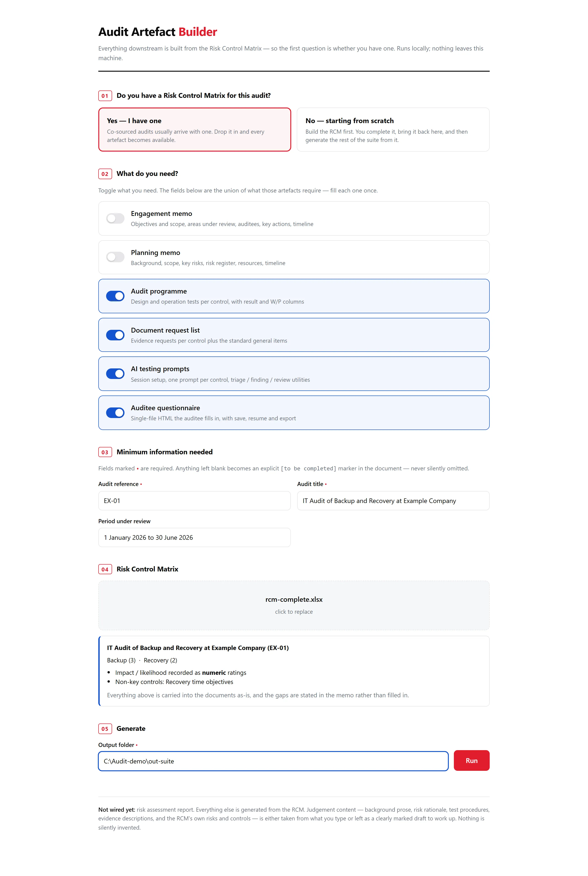
Task: Turn on the Planning memo switch
Action: pyautogui.click(x=115, y=257)
